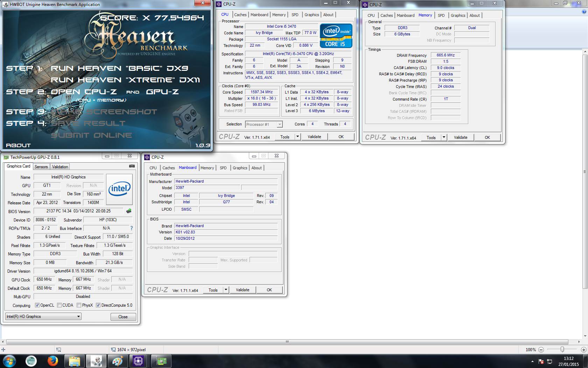Click the green BIOS save icon in GPU-Z
The height and width of the screenshot is (368, 588).
pos(129,211)
